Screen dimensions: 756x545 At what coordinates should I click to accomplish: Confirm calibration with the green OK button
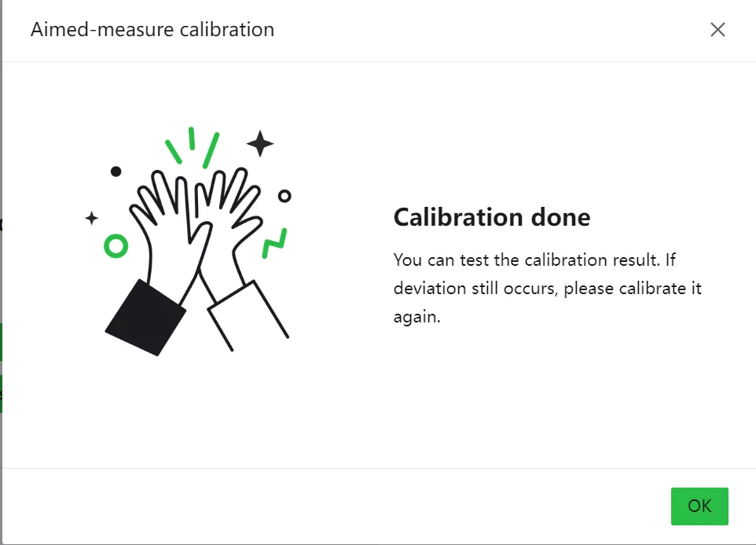699,506
